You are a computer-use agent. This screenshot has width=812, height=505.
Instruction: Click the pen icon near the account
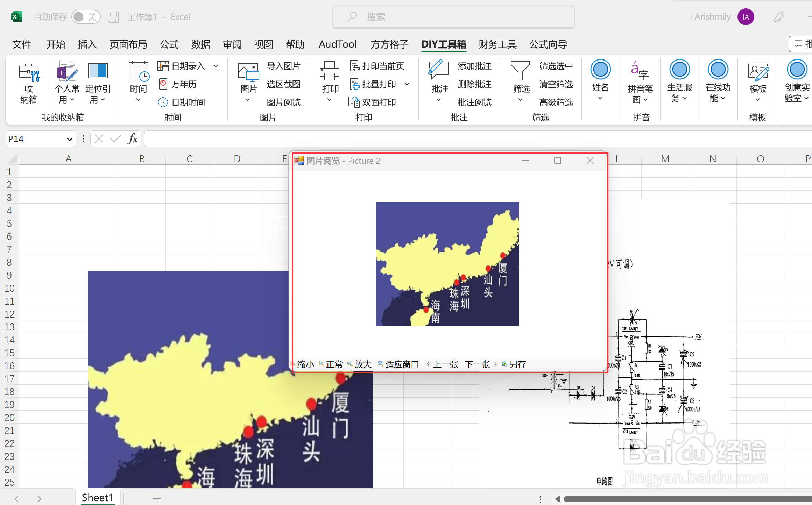pyautogui.click(x=779, y=17)
